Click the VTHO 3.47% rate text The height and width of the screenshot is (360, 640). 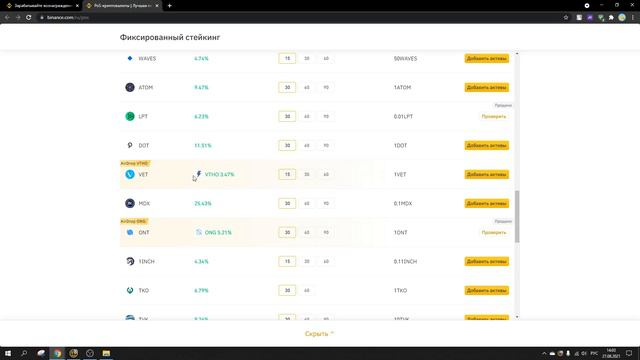pos(220,174)
